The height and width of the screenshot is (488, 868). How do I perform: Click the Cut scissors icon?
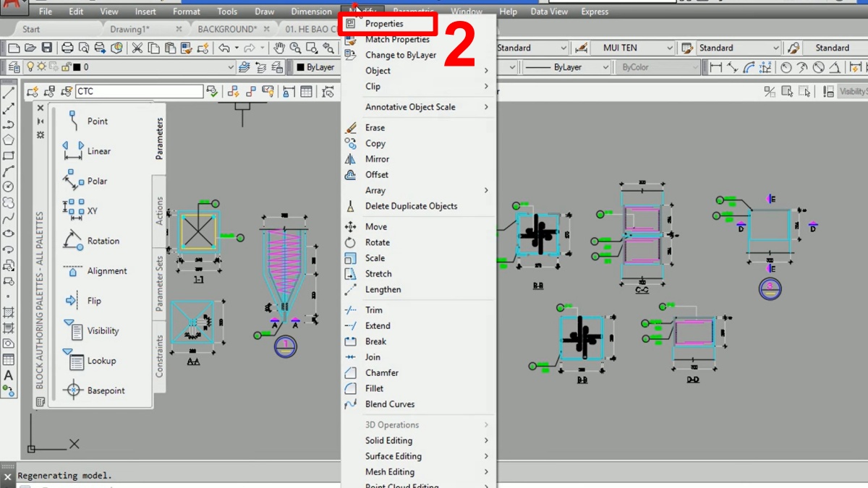click(137, 48)
